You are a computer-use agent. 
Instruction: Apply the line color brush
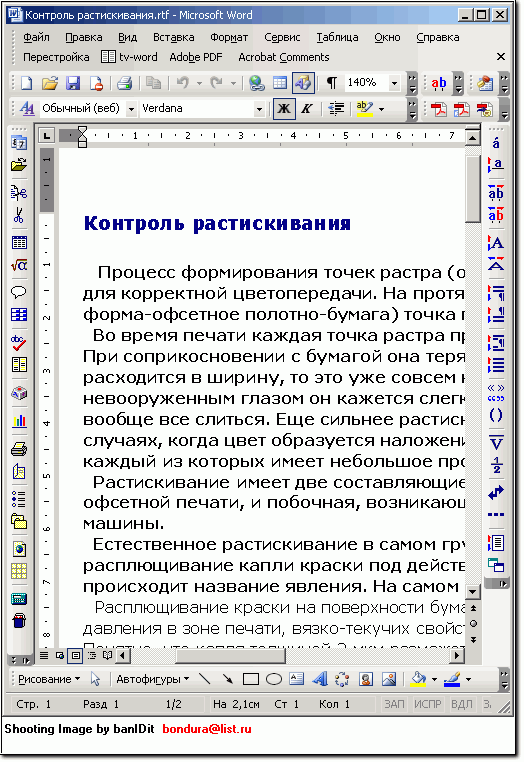tap(452, 680)
